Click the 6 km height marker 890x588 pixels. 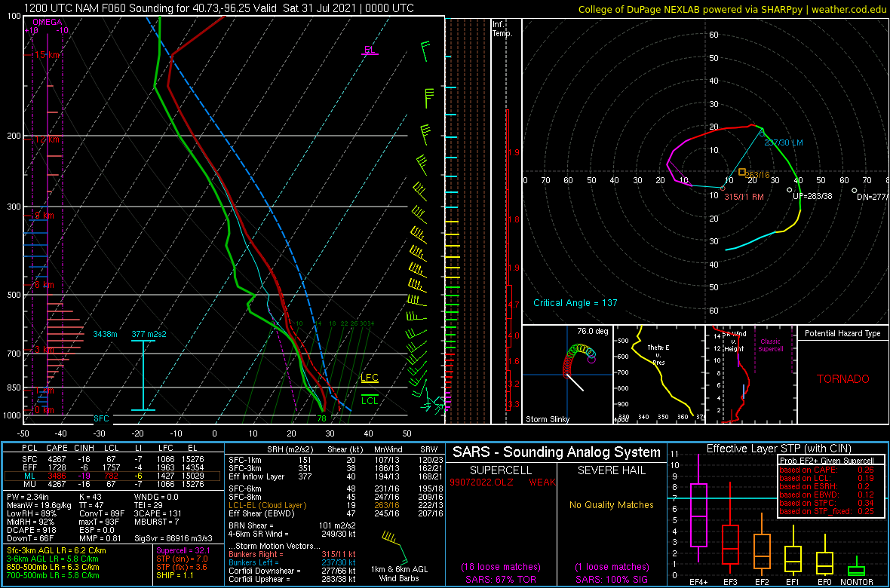click(44, 285)
